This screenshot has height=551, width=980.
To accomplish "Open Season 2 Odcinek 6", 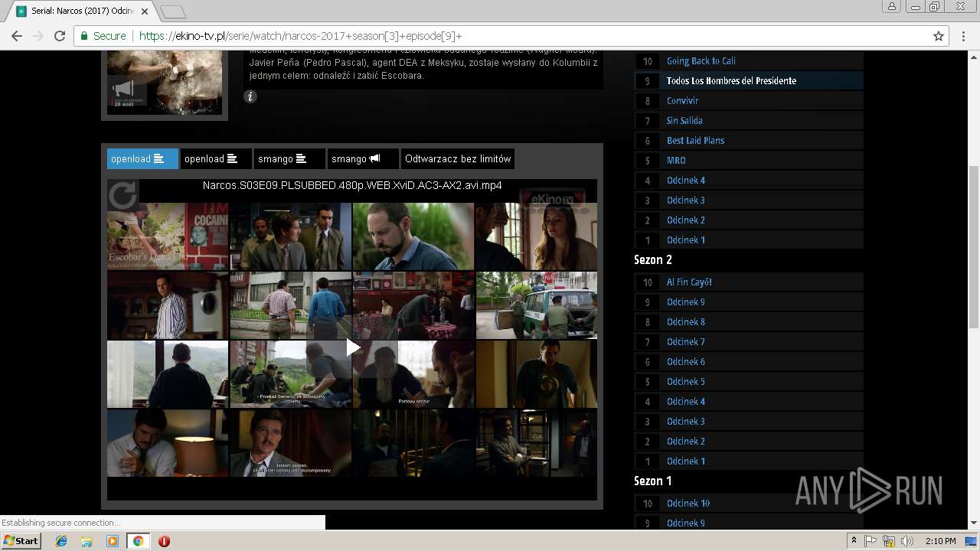I will click(686, 361).
